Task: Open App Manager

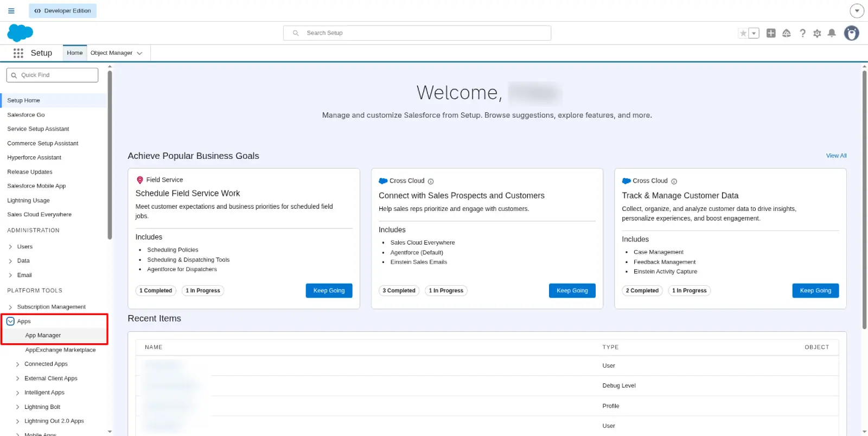Action: click(43, 336)
